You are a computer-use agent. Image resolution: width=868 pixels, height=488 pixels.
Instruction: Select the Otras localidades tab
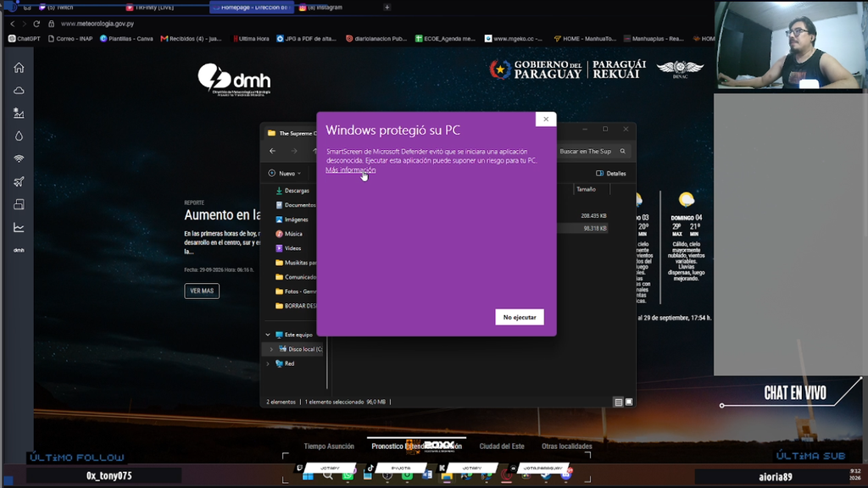click(567, 446)
